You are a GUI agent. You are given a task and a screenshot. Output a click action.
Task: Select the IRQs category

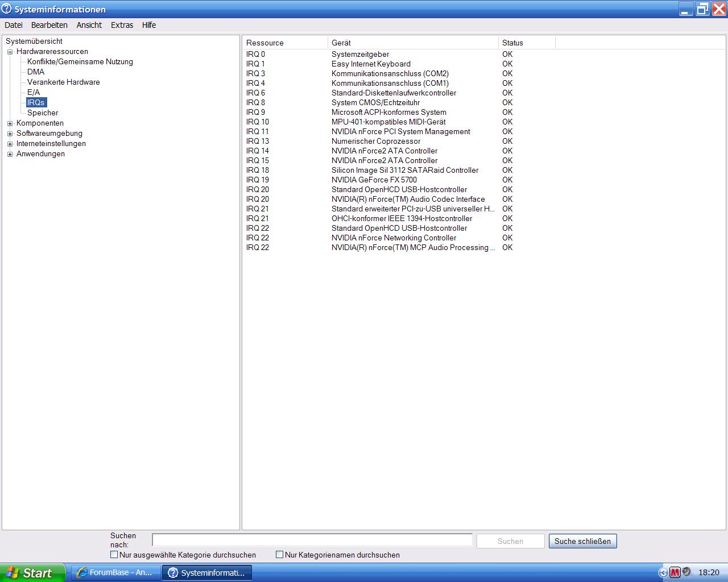(x=36, y=102)
